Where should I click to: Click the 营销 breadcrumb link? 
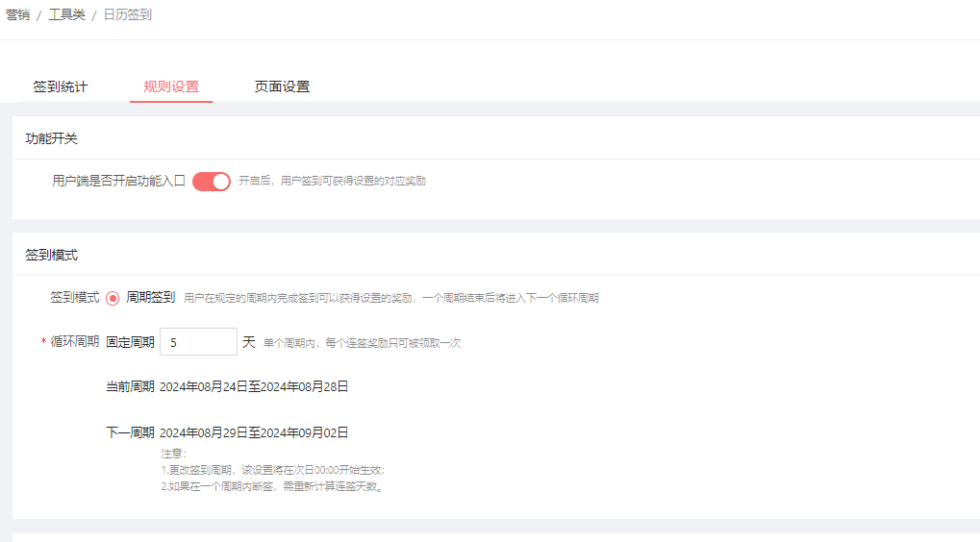[x=17, y=14]
